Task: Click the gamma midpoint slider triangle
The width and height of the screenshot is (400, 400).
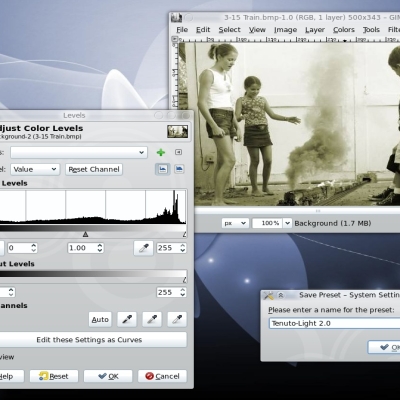Action: pos(85,234)
